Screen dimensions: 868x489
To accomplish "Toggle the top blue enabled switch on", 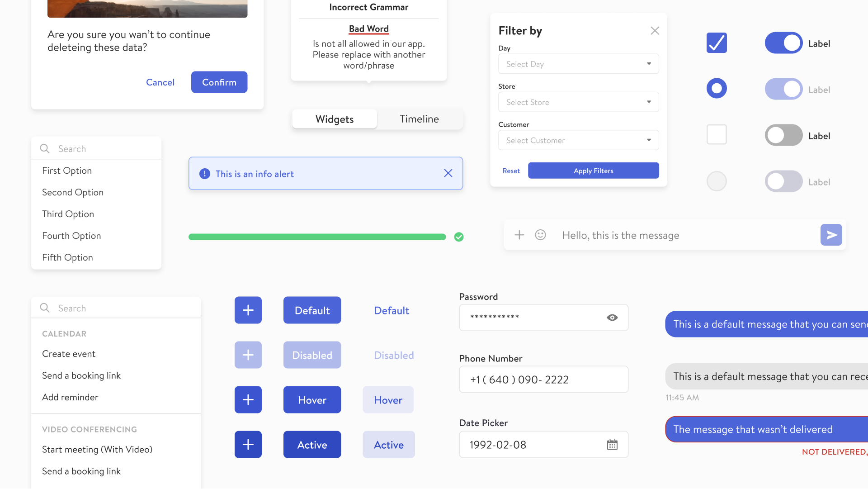I will pyautogui.click(x=783, y=43).
